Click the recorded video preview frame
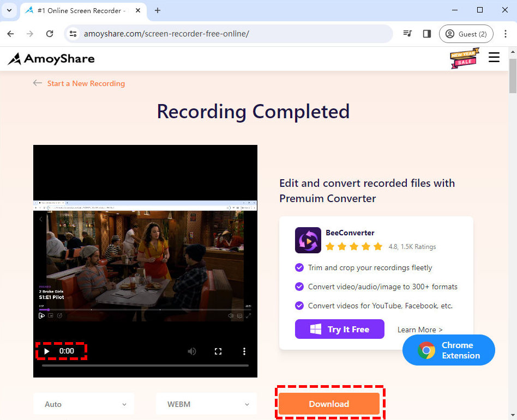This screenshot has height=420, width=517. click(x=145, y=260)
